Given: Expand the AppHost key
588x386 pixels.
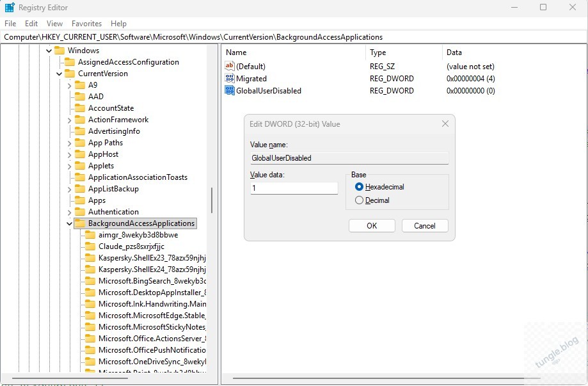Looking at the screenshot, I should click(69, 154).
